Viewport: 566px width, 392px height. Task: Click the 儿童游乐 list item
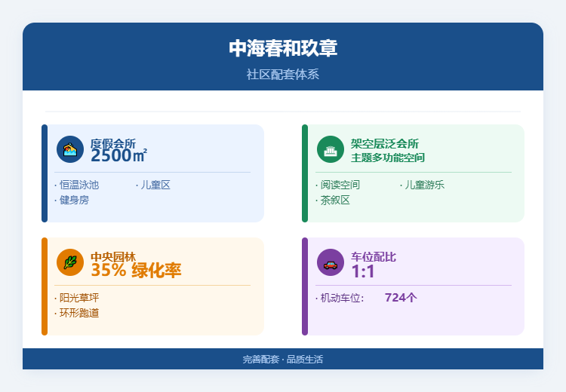(422, 185)
